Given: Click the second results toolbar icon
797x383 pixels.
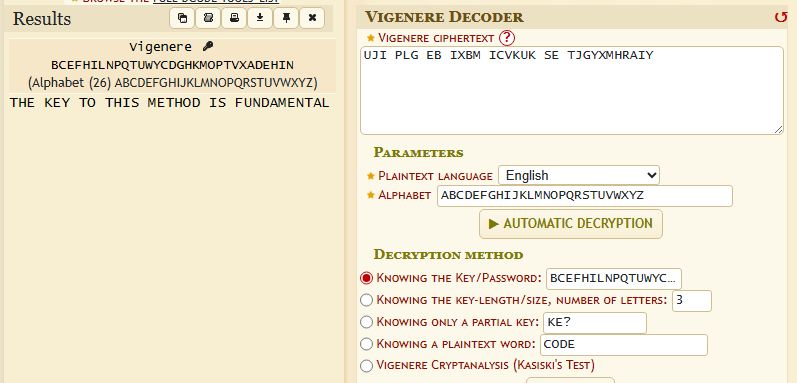Looking at the screenshot, I should click(x=208, y=18).
